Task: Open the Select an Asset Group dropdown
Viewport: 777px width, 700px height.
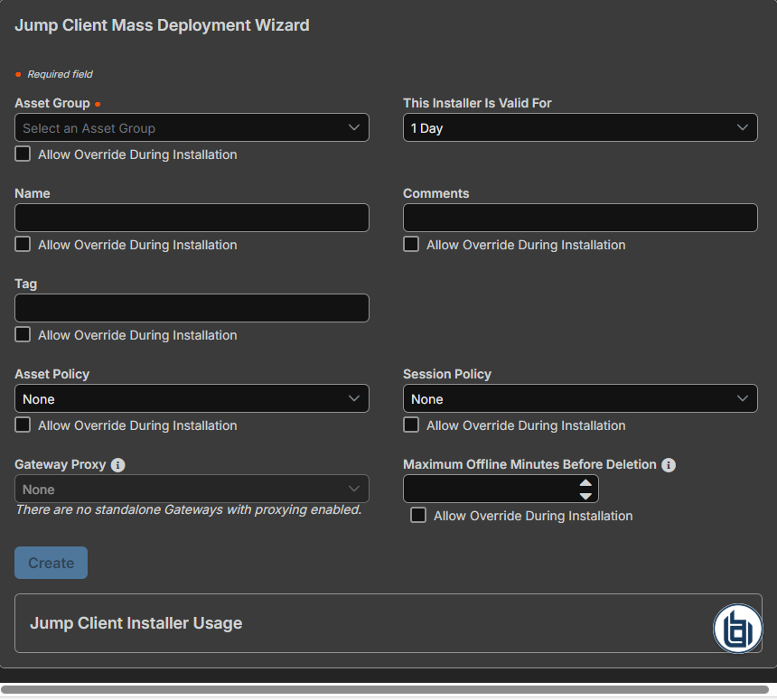Action: coord(192,127)
